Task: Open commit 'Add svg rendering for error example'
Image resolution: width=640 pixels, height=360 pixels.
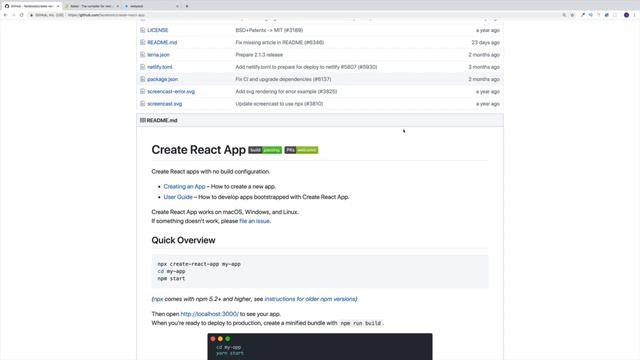Action: [x=286, y=91]
